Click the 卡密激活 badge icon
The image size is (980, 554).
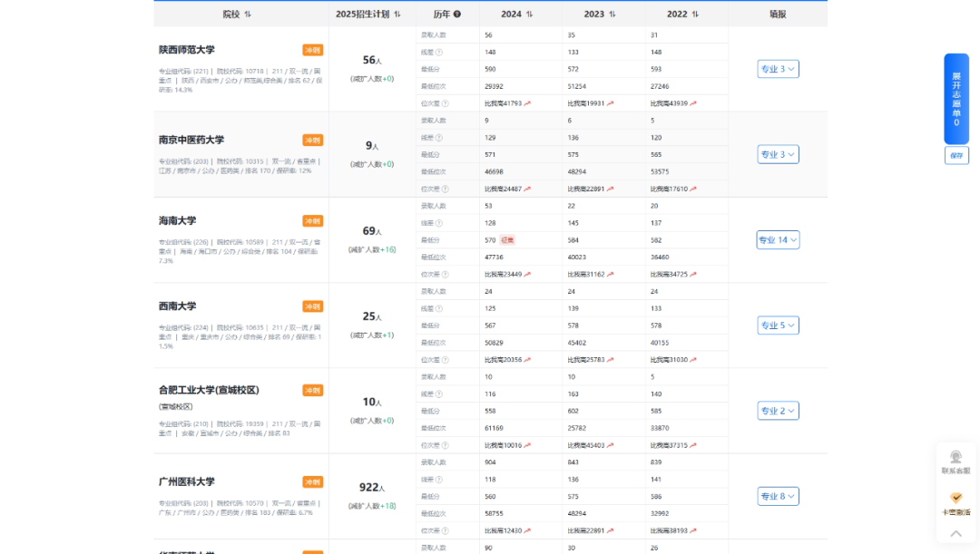pos(955,498)
